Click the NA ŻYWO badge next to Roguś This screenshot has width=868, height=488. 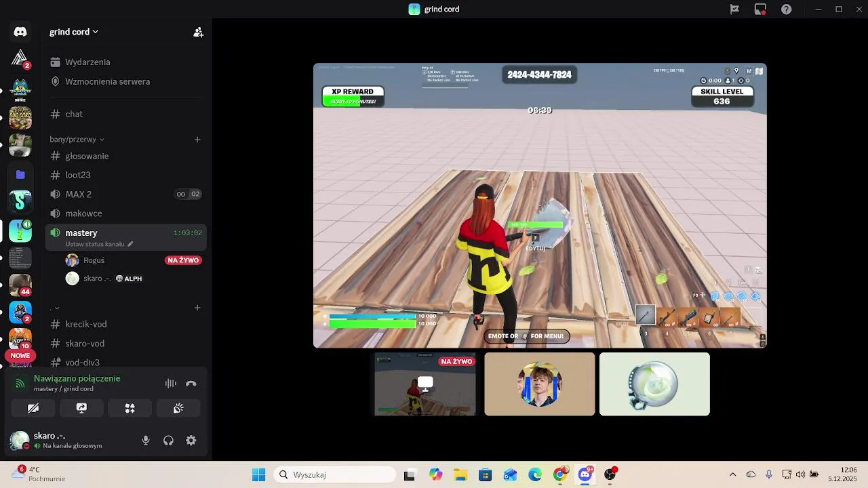183,260
